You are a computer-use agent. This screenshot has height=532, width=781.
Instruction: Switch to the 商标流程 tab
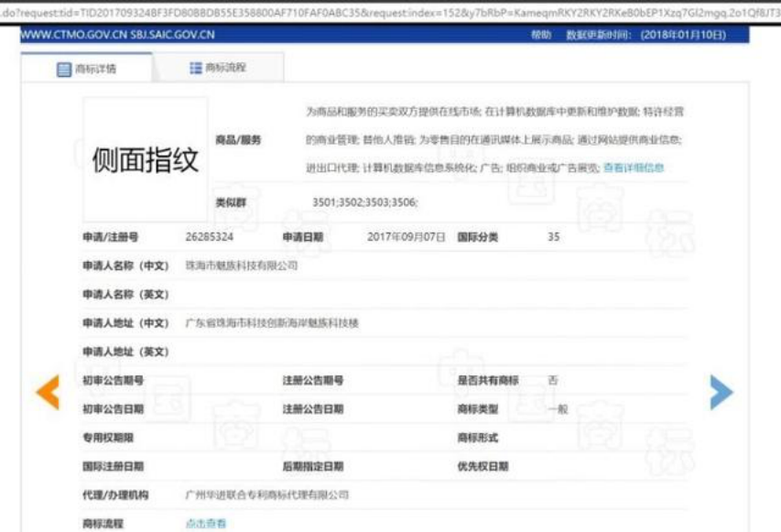[x=224, y=68]
